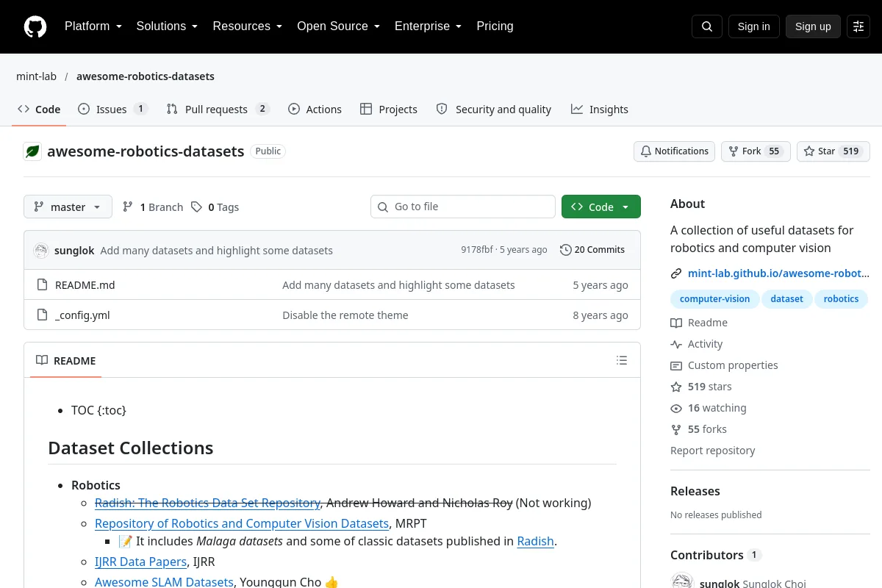Switch to the Projects tab

tap(389, 110)
